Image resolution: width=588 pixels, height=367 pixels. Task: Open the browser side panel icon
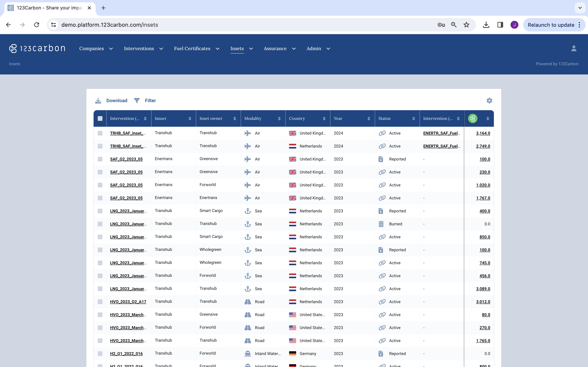[500, 25]
